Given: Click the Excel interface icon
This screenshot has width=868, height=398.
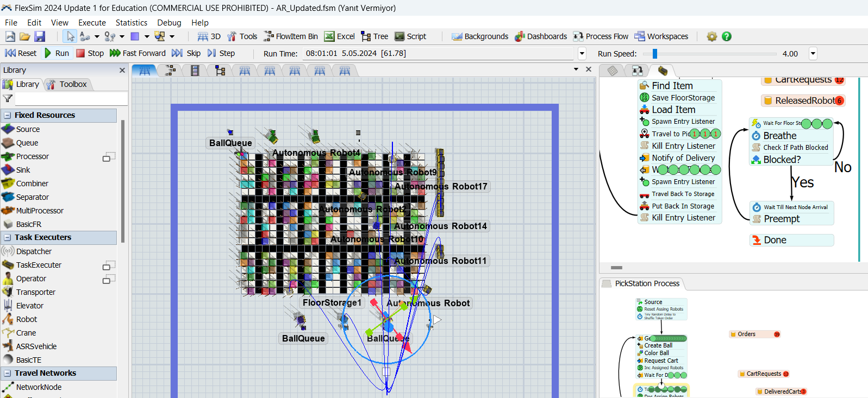Looking at the screenshot, I should [340, 36].
